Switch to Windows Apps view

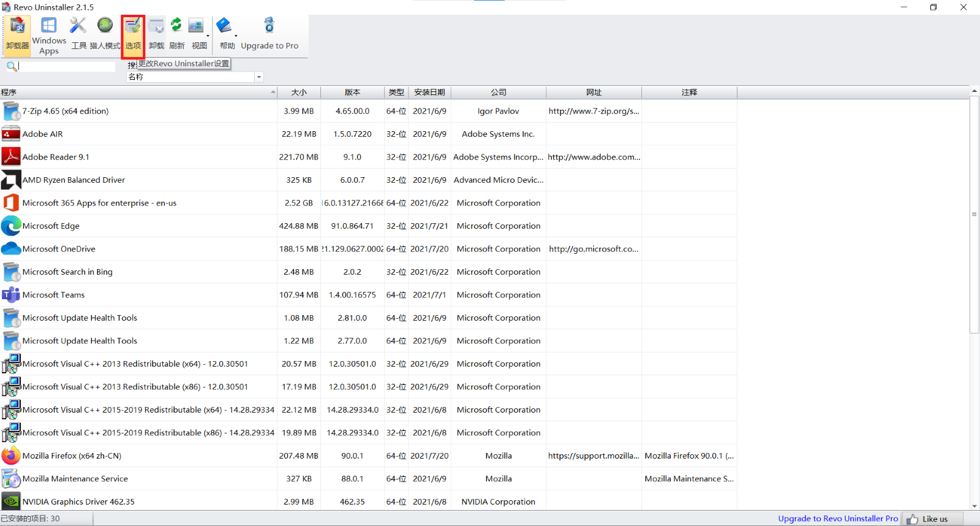(x=49, y=36)
